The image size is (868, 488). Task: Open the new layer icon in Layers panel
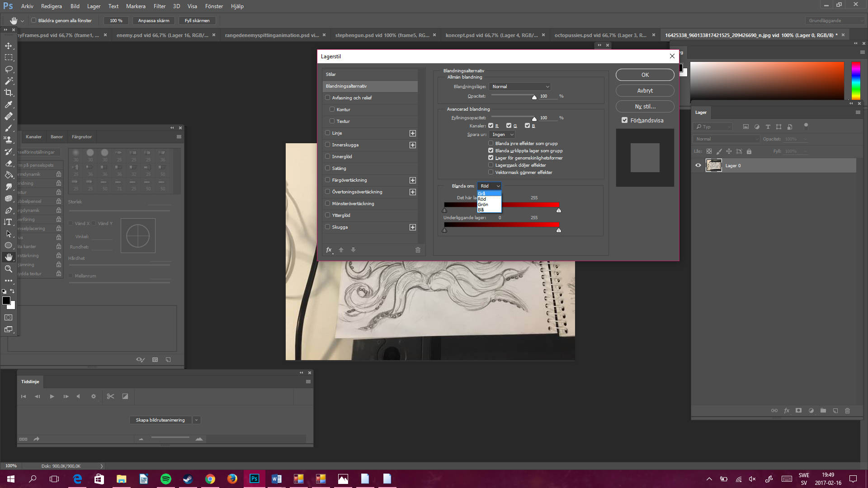tap(835, 411)
